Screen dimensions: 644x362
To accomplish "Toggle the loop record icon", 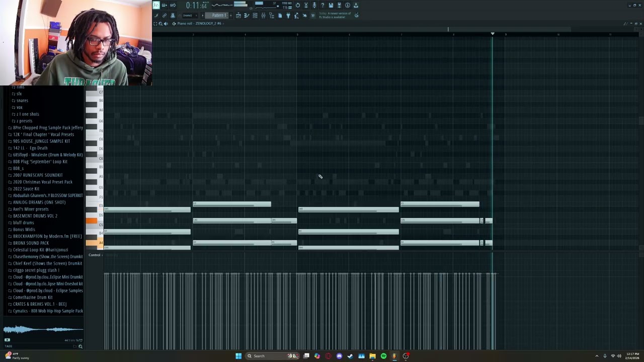I will [x=173, y=5].
